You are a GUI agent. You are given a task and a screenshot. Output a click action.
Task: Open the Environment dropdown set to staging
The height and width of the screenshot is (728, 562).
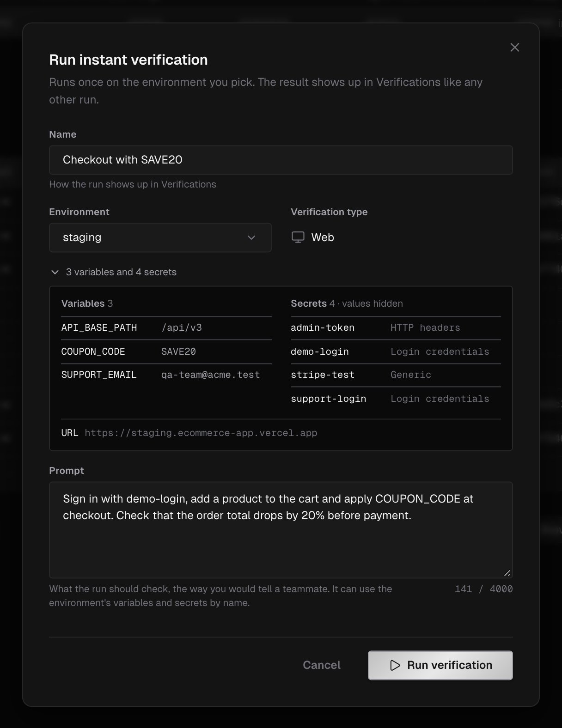click(160, 237)
